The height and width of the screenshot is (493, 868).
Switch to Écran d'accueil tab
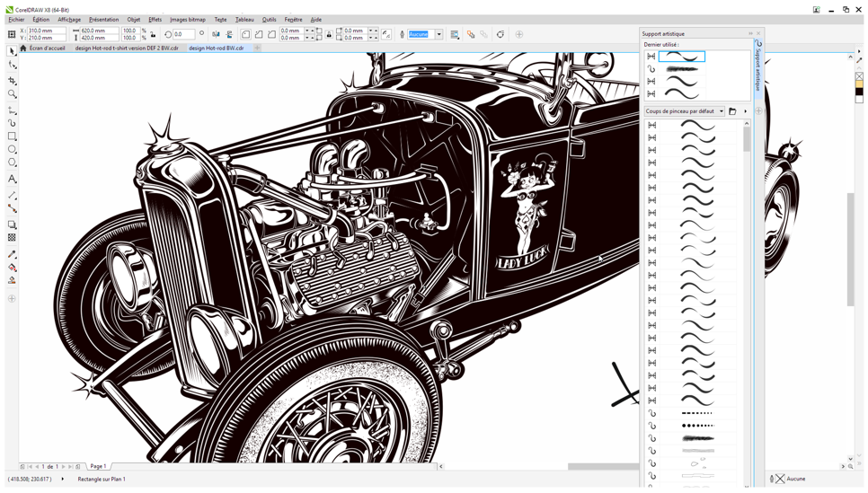tap(43, 48)
